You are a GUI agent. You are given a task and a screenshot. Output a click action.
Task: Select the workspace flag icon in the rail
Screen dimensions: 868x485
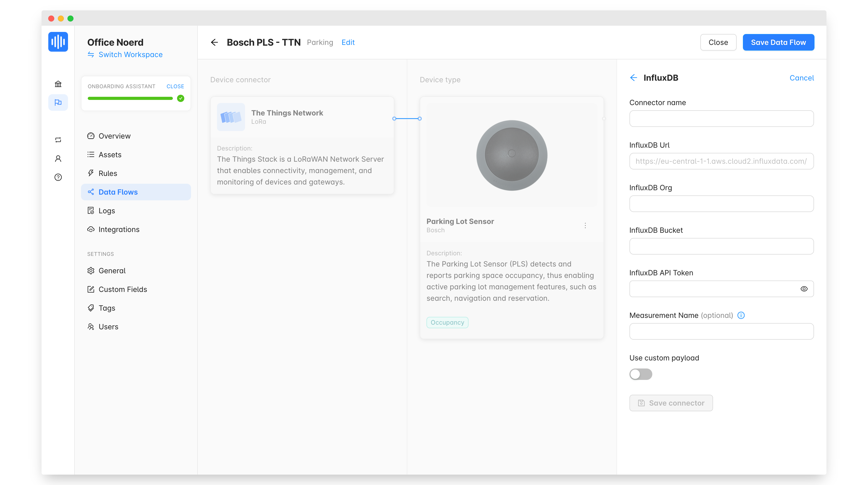click(x=58, y=103)
